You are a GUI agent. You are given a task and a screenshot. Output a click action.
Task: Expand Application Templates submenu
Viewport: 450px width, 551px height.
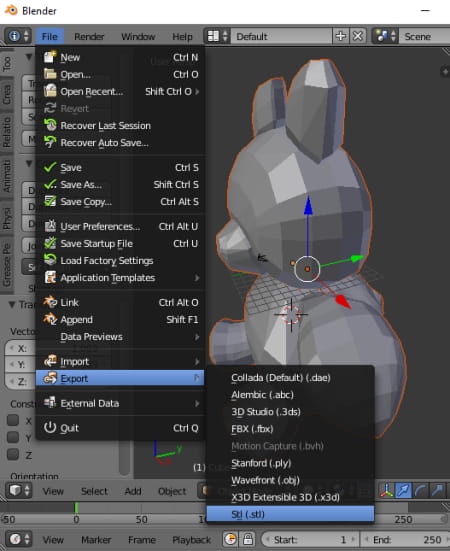point(120,278)
